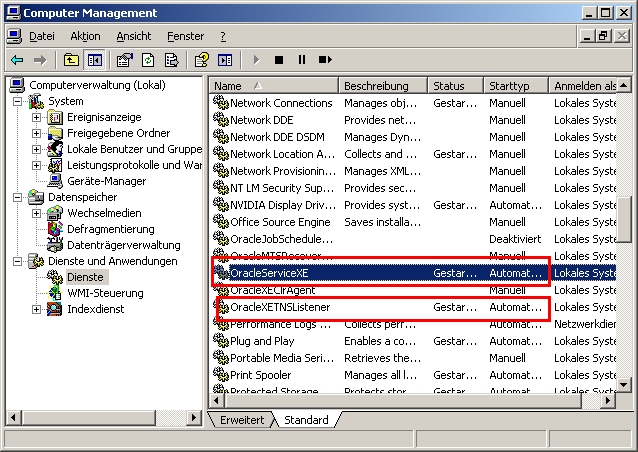Expand the Indexdienst node
Screen dimensions: 638x452
tap(36, 309)
